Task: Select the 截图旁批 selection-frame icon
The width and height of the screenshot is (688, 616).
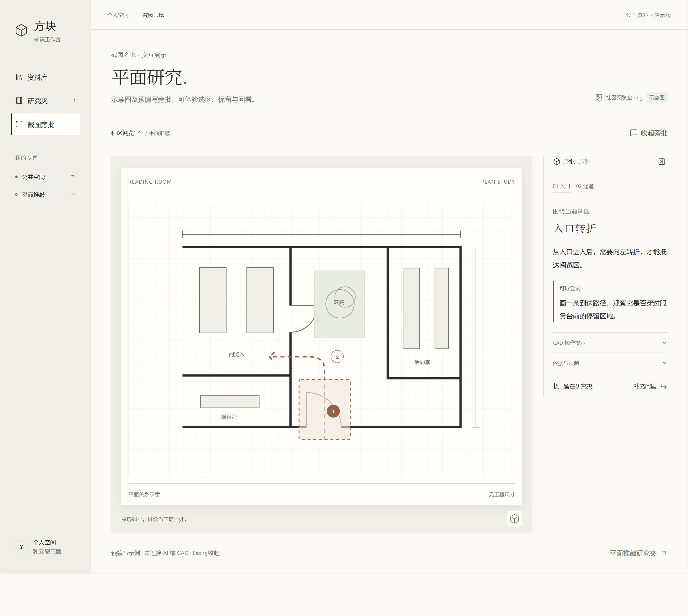Action: pyautogui.click(x=19, y=124)
